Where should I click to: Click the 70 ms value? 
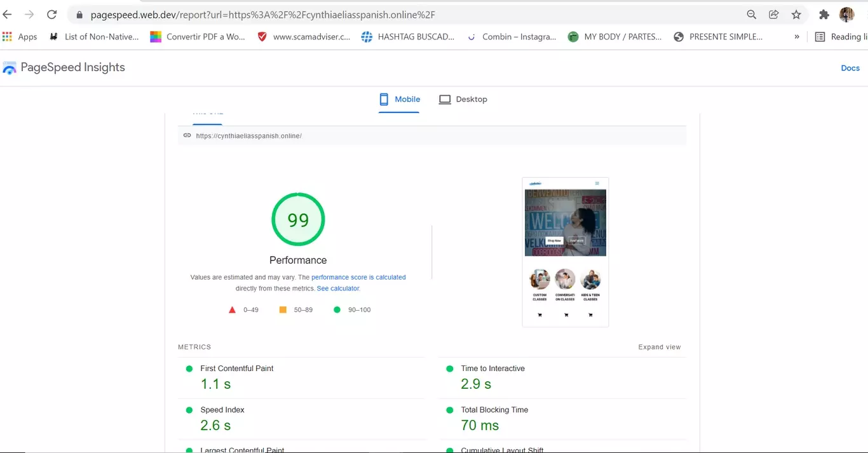[x=480, y=426]
